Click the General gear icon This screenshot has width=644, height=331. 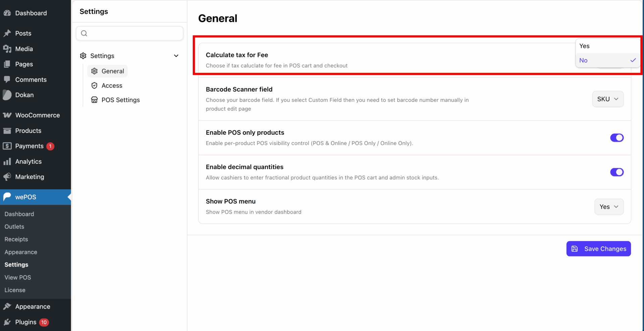coord(95,71)
